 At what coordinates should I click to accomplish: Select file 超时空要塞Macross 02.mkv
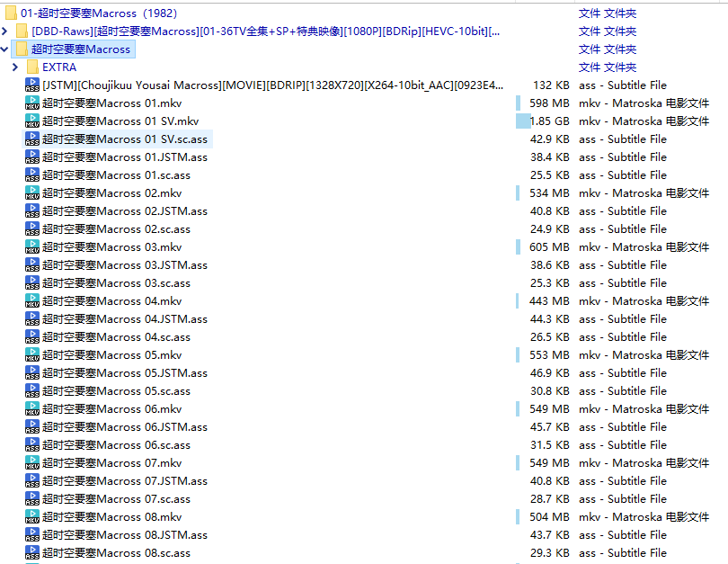(111, 193)
